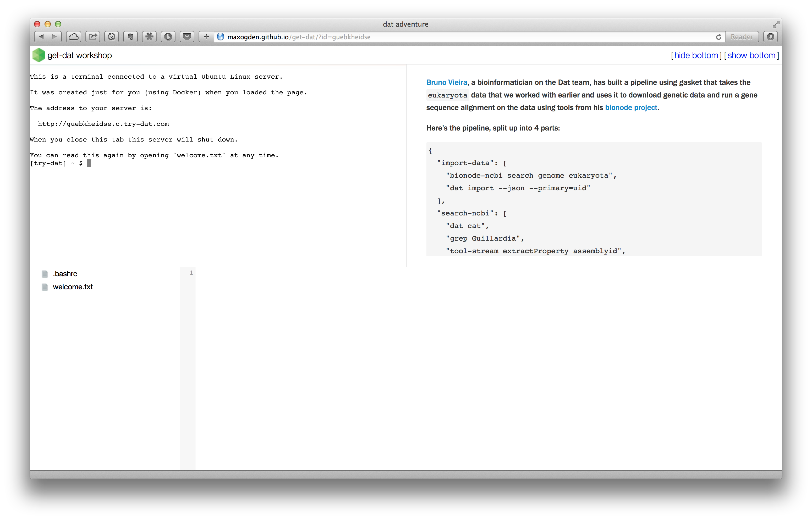
Task: Open welcome.txt in the file list
Action: [x=73, y=287]
